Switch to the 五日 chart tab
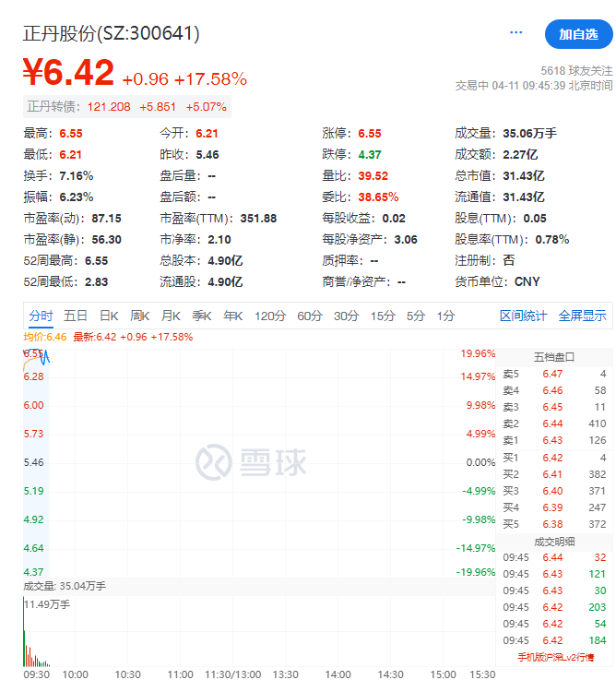616x680 pixels. click(x=76, y=316)
